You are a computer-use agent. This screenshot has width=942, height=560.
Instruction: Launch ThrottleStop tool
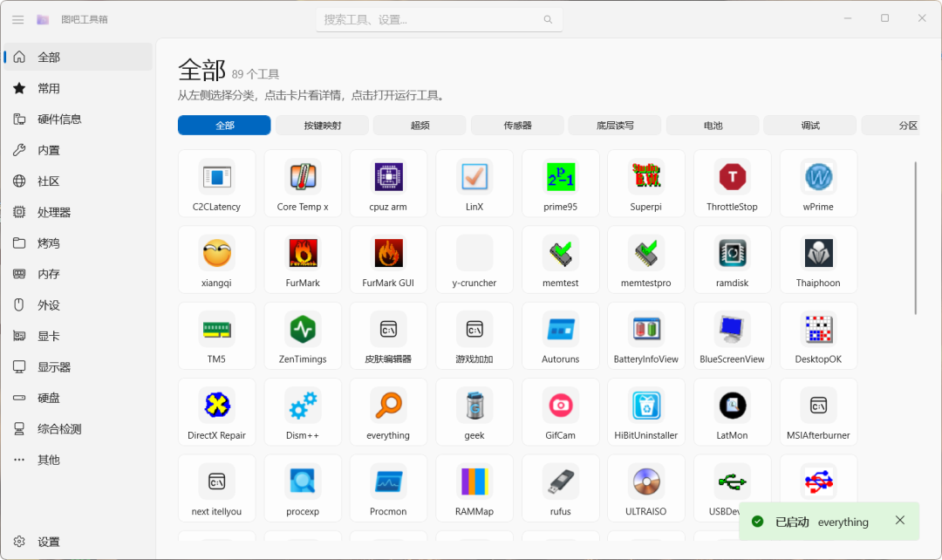732,183
